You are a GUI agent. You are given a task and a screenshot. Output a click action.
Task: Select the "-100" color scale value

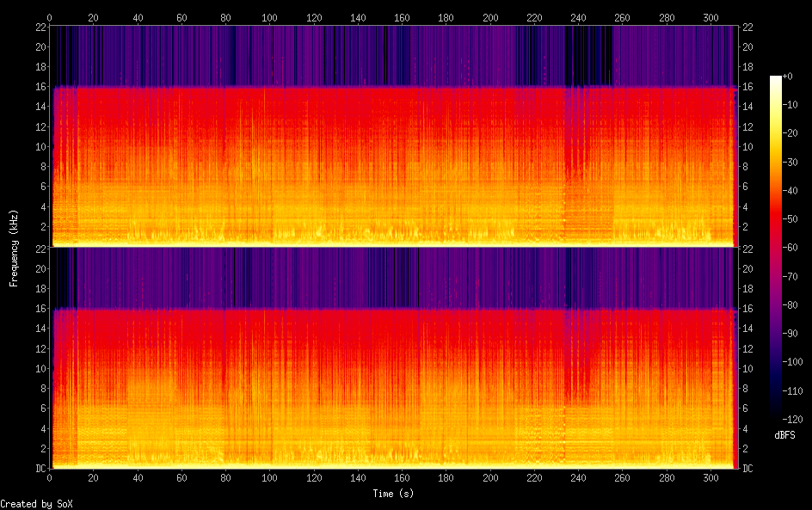pos(792,362)
